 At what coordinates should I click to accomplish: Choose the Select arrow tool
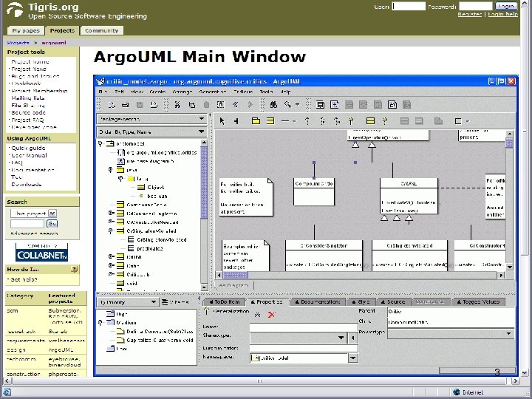point(222,121)
